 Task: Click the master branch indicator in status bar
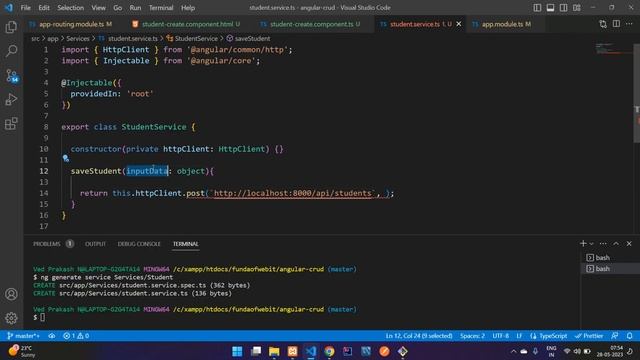click(23, 336)
